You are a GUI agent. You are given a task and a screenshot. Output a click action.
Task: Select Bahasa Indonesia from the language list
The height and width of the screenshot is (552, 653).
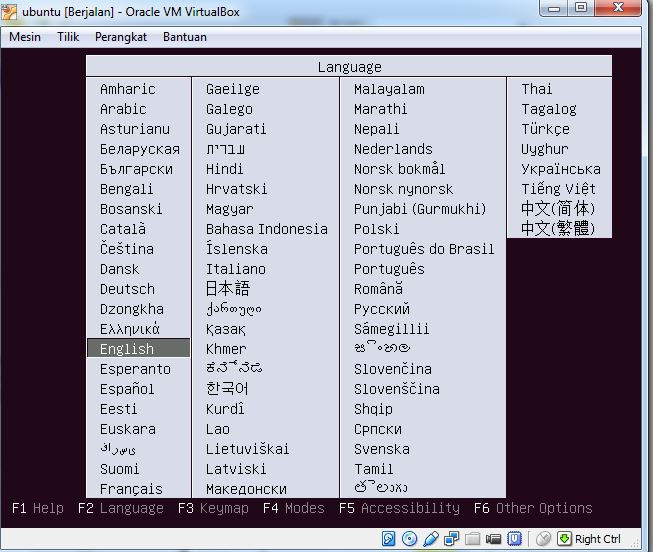[267, 229]
